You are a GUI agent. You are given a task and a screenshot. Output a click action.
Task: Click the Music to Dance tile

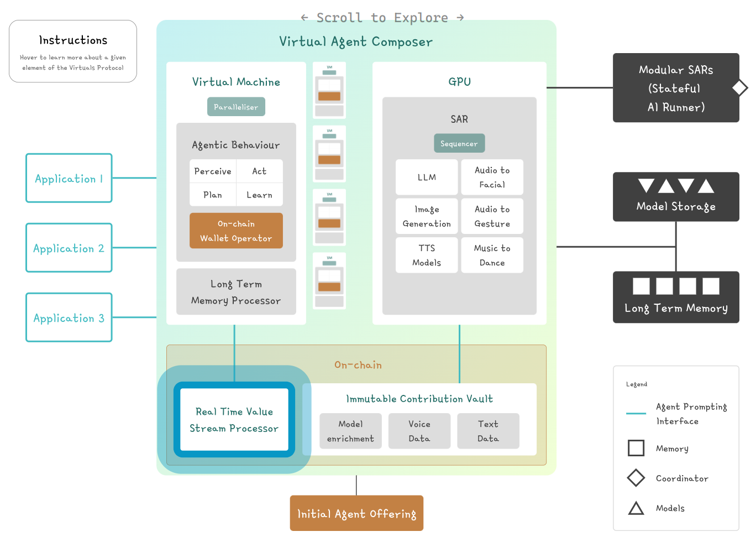492,255
